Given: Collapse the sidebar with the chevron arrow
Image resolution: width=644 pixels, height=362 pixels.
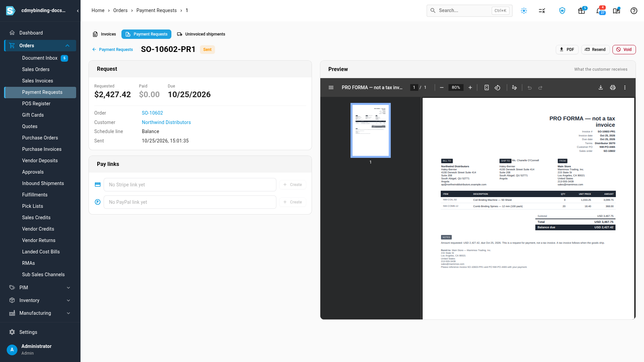Looking at the screenshot, I should pyautogui.click(x=78, y=11).
